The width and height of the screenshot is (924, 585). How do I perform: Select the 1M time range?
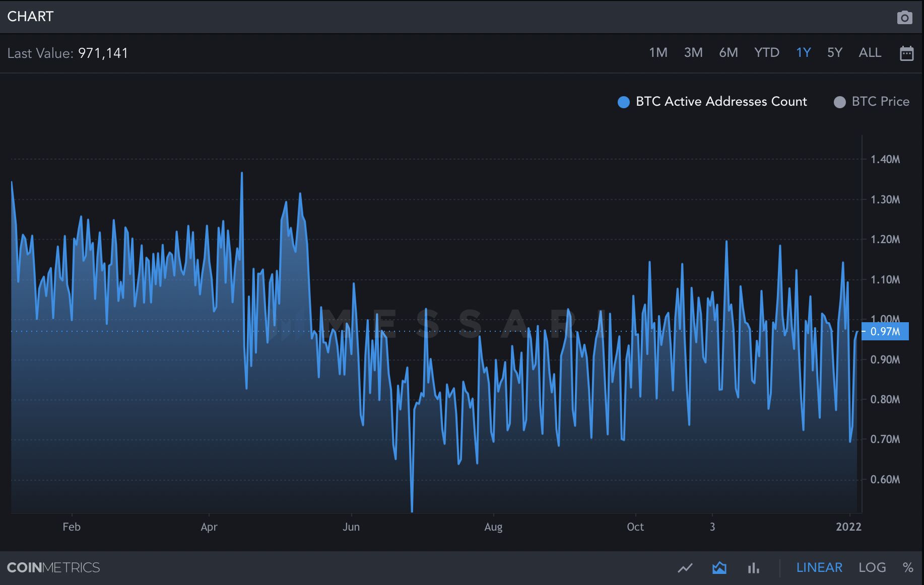(x=658, y=52)
